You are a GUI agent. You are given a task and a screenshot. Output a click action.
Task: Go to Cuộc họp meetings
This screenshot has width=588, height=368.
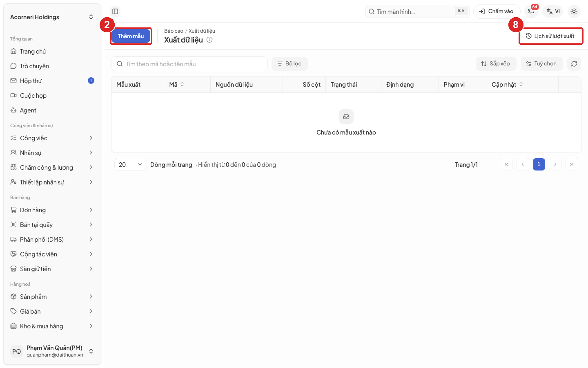tap(52, 96)
